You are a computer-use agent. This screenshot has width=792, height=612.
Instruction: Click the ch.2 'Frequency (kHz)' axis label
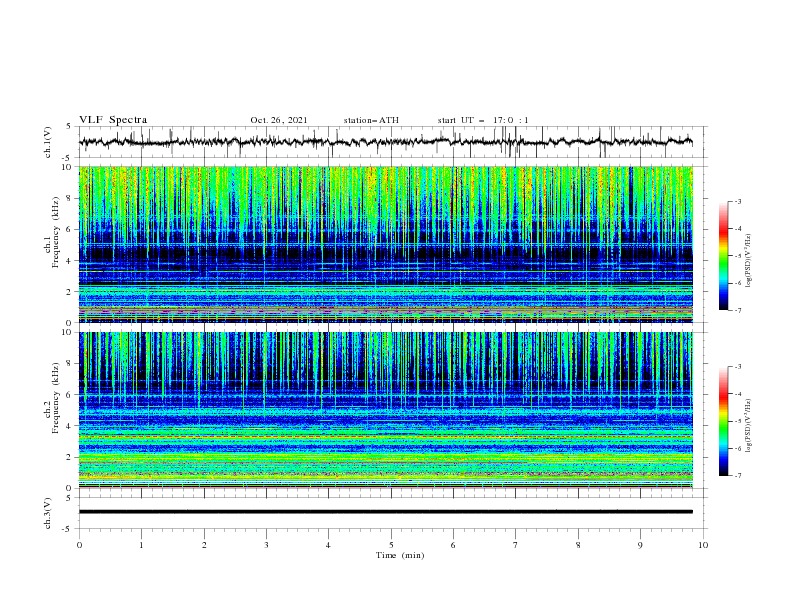pos(56,397)
